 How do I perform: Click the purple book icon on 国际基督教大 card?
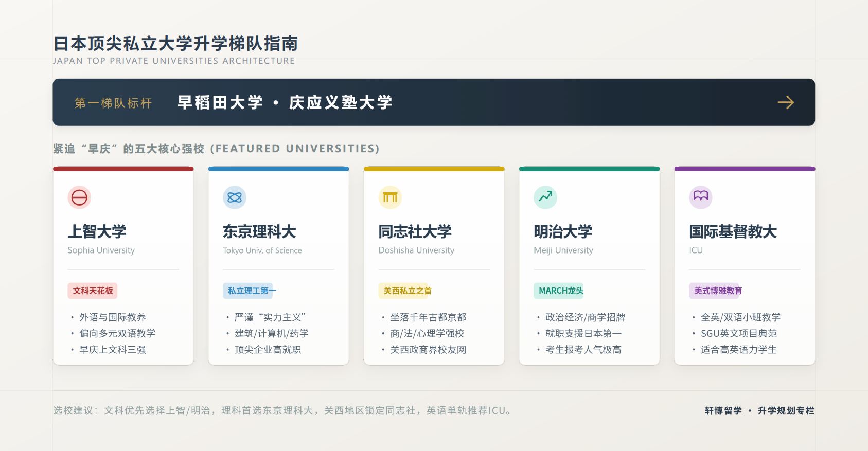coord(701,197)
